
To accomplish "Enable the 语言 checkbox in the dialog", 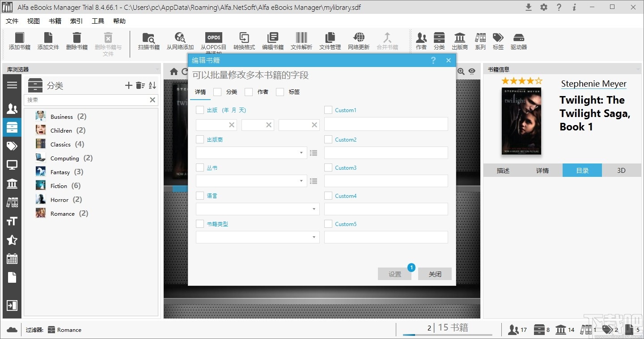I will pos(200,196).
